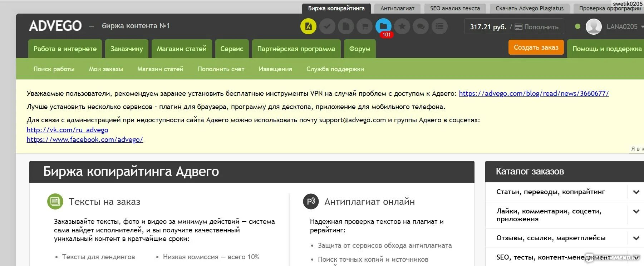This screenshot has width=644, height=266.
Task: Switch to Биржа копирайтинга tab
Action: pyautogui.click(x=336, y=9)
